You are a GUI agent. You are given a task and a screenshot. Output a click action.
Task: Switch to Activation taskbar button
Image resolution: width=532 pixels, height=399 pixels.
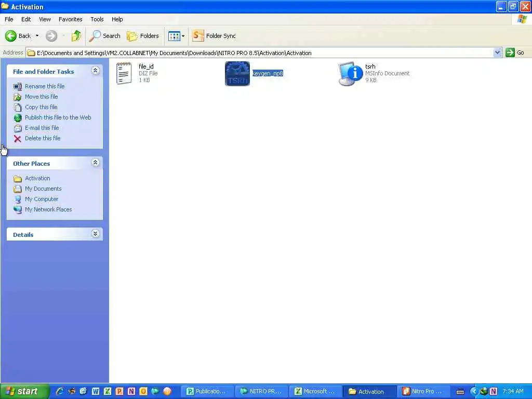(x=369, y=392)
